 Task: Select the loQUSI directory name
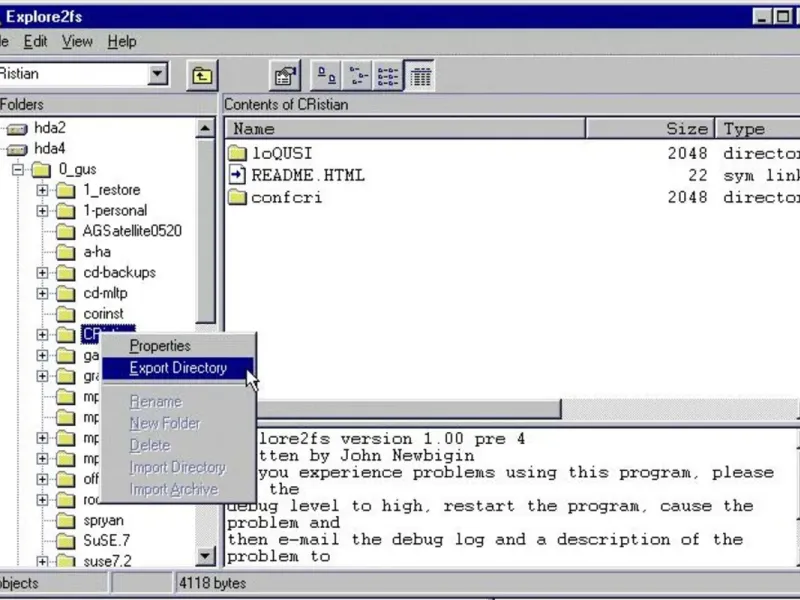pyautogui.click(x=282, y=153)
